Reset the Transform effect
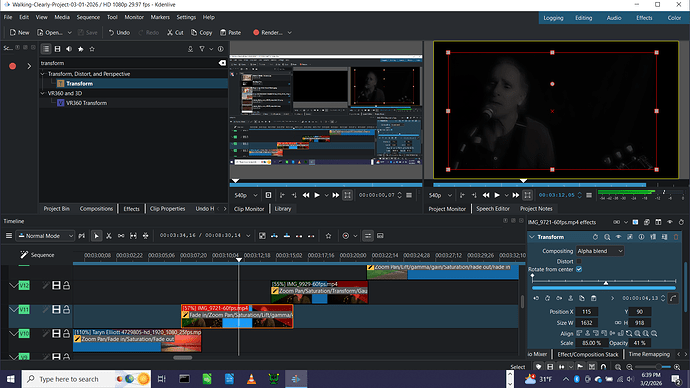This screenshot has width=690, height=388. click(595, 237)
